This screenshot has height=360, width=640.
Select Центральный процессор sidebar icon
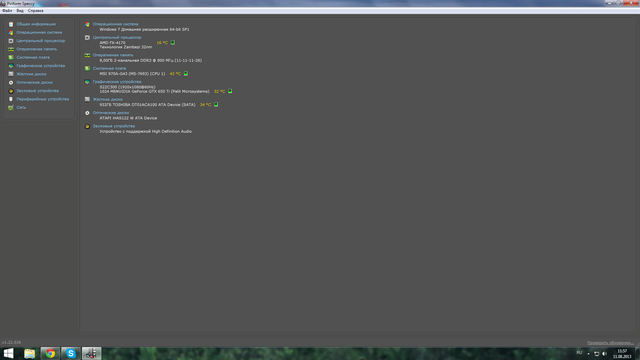(x=11, y=41)
